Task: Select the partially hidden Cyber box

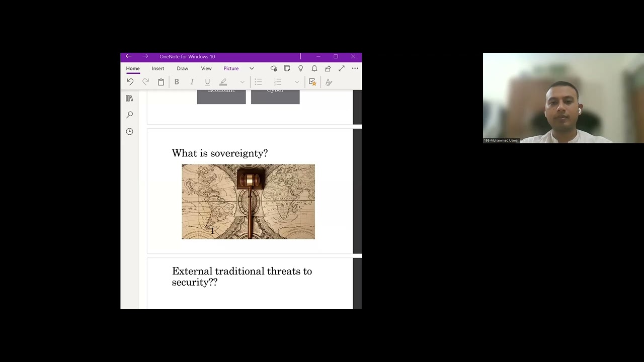Action: 275,97
